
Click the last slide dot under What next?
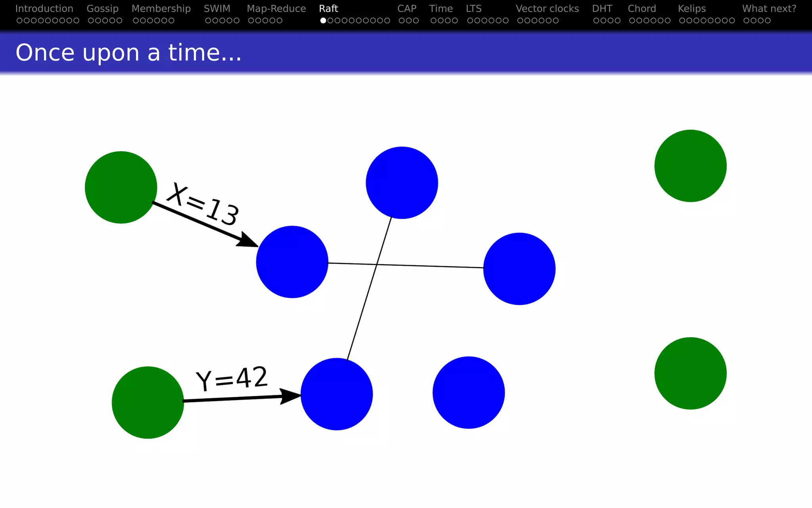(x=768, y=21)
